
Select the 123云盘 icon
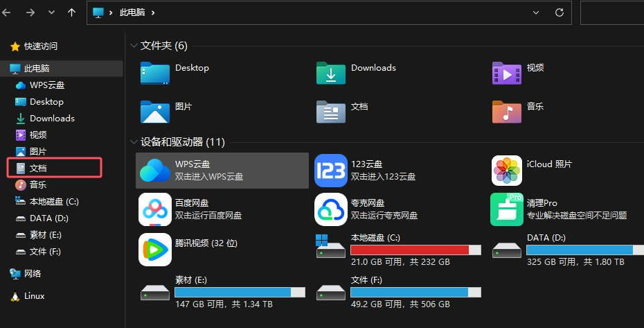coord(330,171)
